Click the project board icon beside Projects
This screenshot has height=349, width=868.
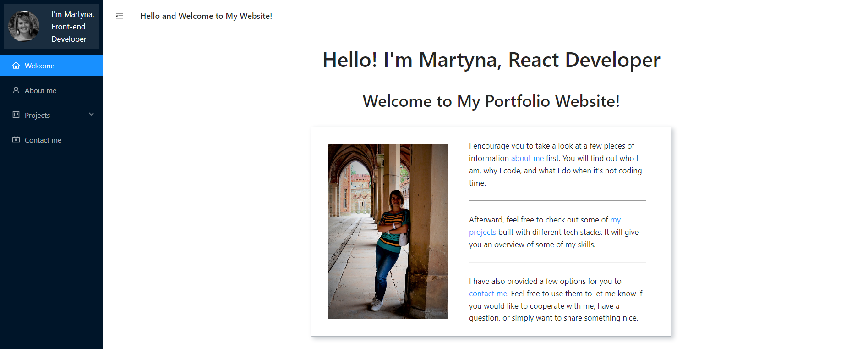point(16,115)
